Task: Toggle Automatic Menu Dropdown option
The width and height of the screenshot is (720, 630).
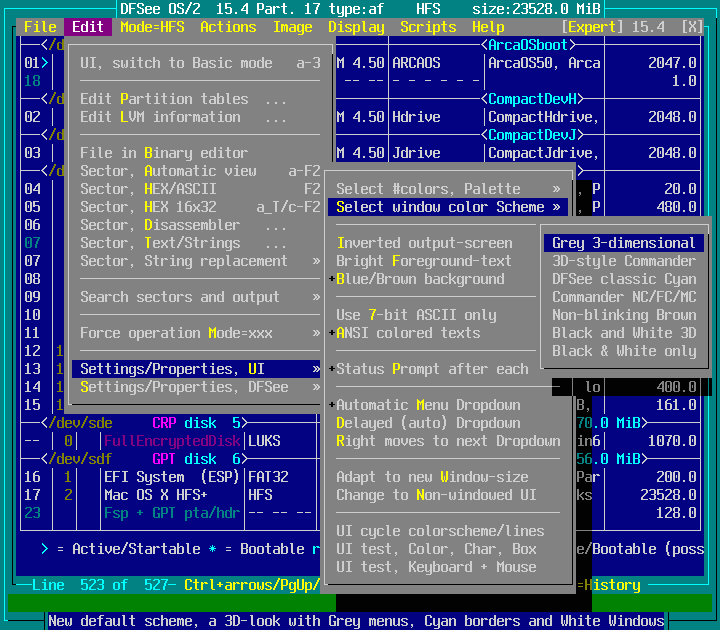Action: pos(448,405)
